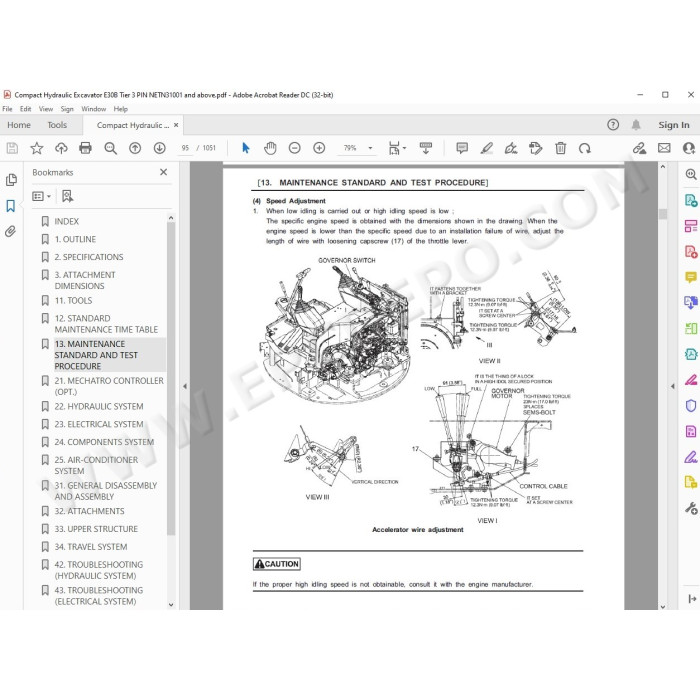
Task: Click the bookmarks list scroll down arrow
Action: coord(171,605)
